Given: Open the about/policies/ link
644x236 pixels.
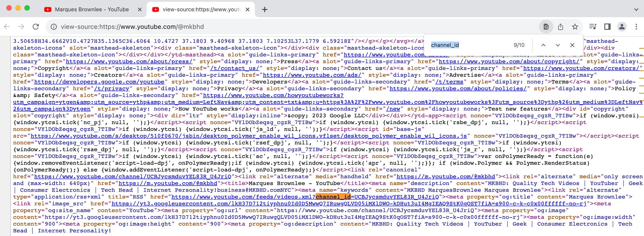Looking at the screenshot, I should [458, 89].
